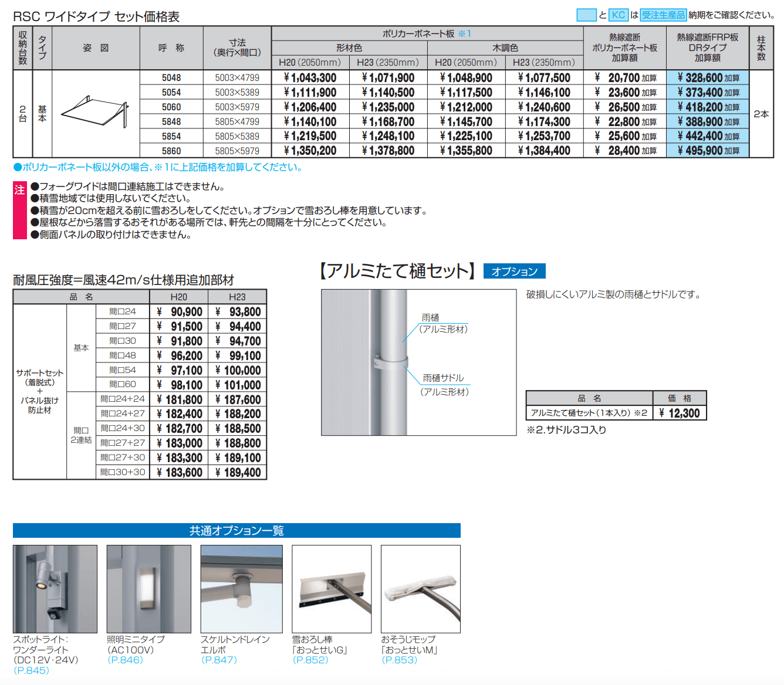Open page link (P.845) for スポットライト
The image size is (784, 685).
tap(32, 671)
